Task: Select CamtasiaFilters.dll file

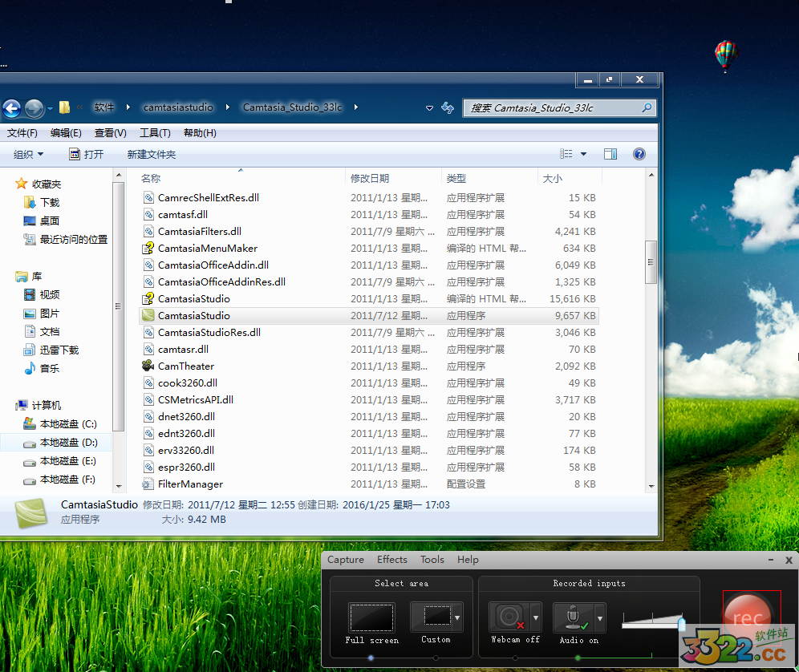Action: [199, 231]
